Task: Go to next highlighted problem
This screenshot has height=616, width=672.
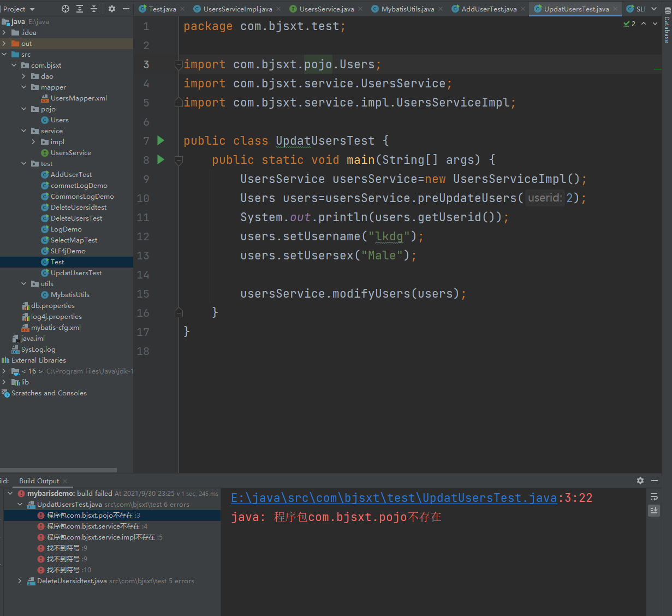Action: pyautogui.click(x=655, y=24)
